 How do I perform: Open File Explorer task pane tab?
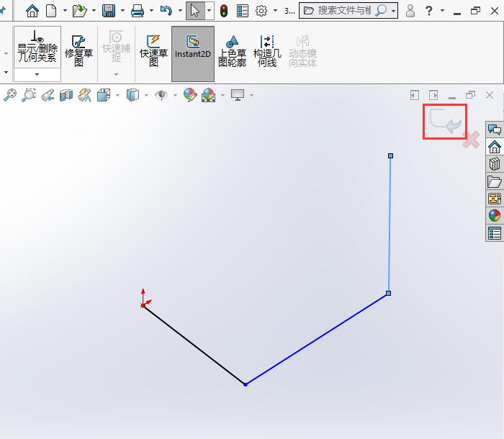495,181
